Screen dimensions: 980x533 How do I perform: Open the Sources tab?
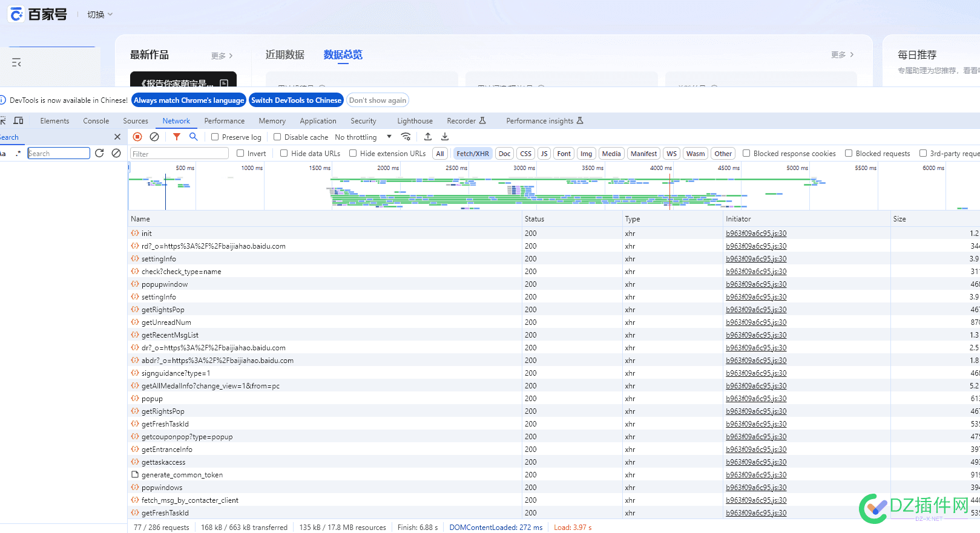[136, 120]
